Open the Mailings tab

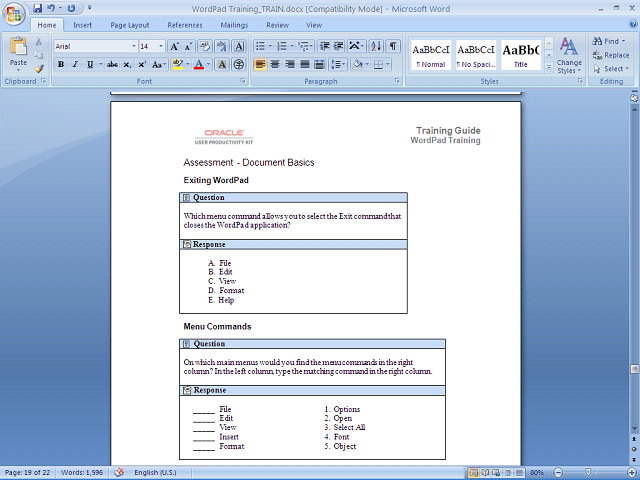[234, 25]
